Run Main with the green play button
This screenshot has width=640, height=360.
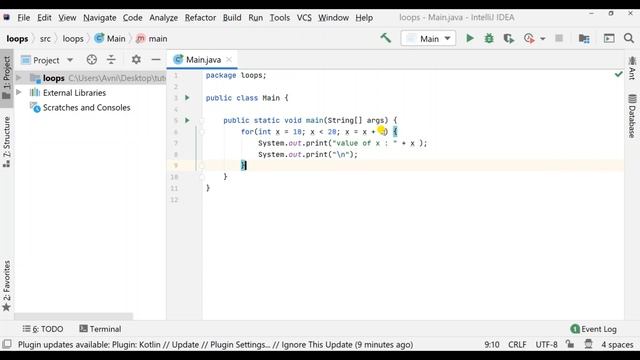tap(470, 38)
